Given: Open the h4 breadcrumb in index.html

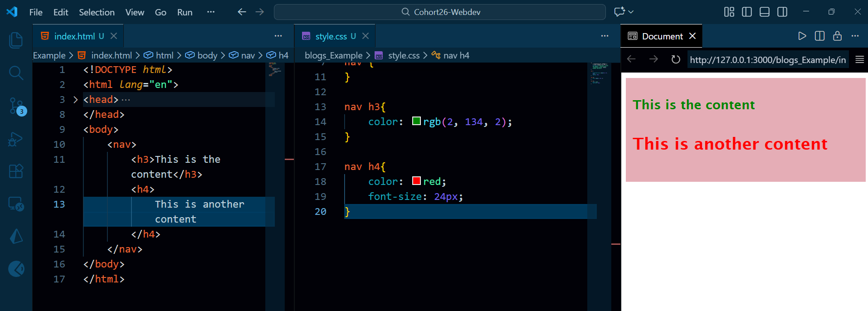Looking at the screenshot, I should pos(278,55).
